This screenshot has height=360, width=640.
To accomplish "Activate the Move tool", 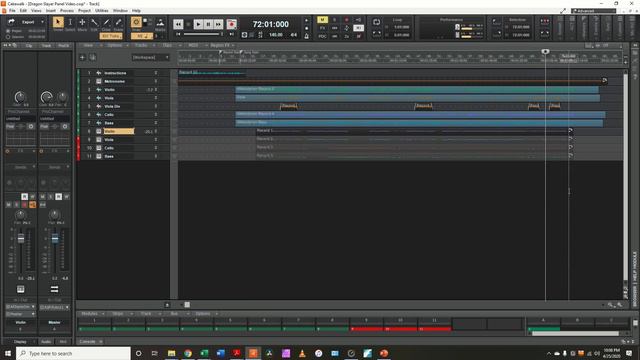I will (x=82, y=22).
